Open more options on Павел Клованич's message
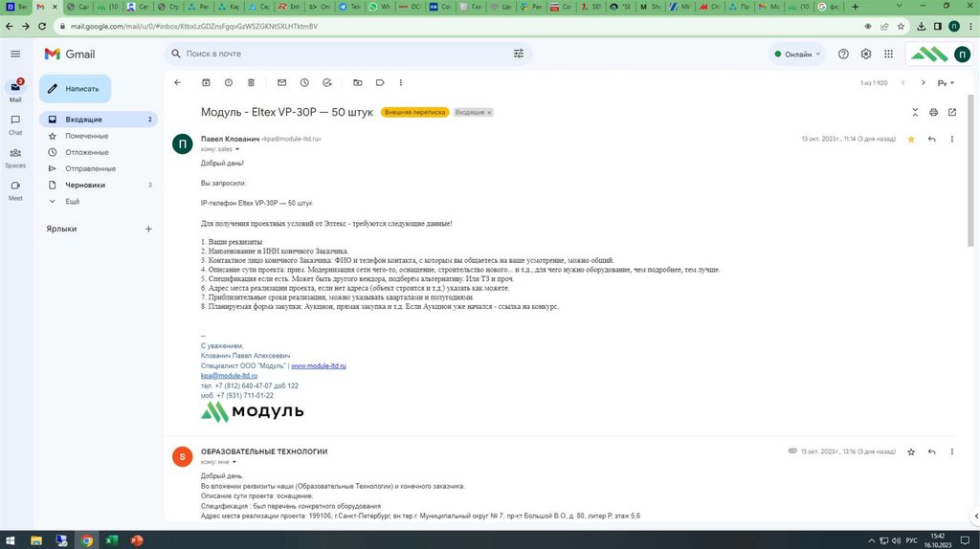980x549 pixels. pyautogui.click(x=952, y=140)
